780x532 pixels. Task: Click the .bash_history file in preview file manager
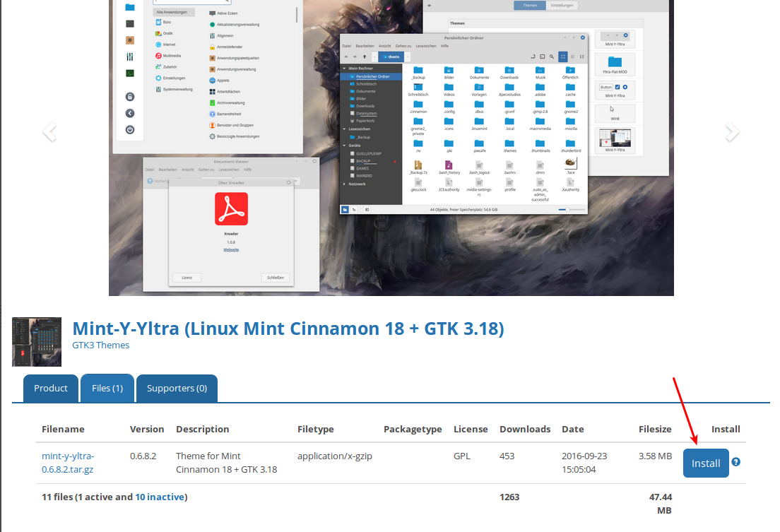[x=449, y=167]
